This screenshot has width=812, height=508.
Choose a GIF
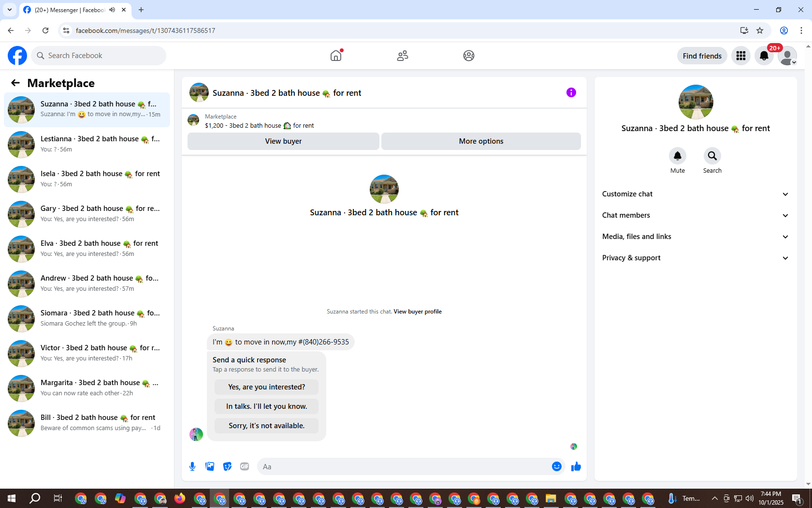pyautogui.click(x=245, y=466)
